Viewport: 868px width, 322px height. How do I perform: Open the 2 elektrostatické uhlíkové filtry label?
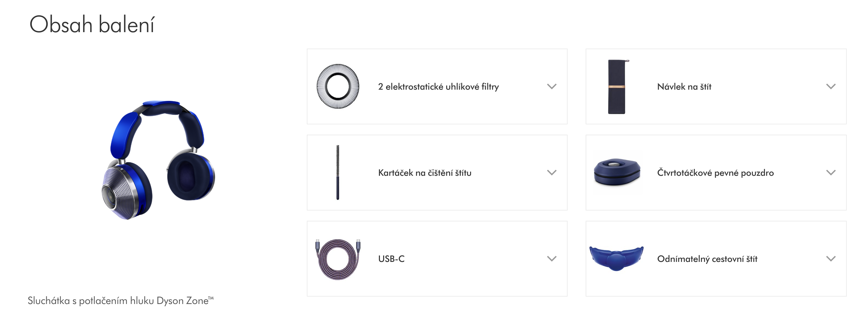tap(439, 87)
